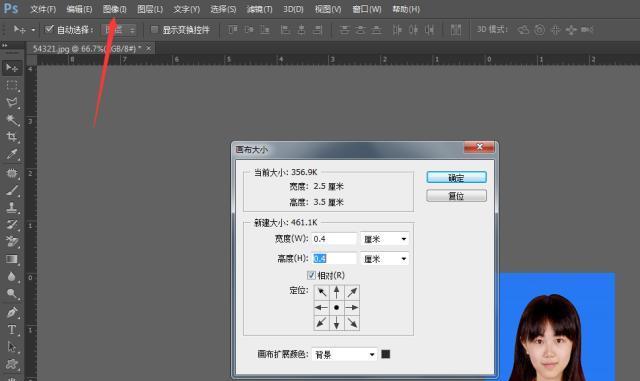Set anchor to bottom-right arrow
Viewport: 640px width, 381px height.
click(352, 323)
